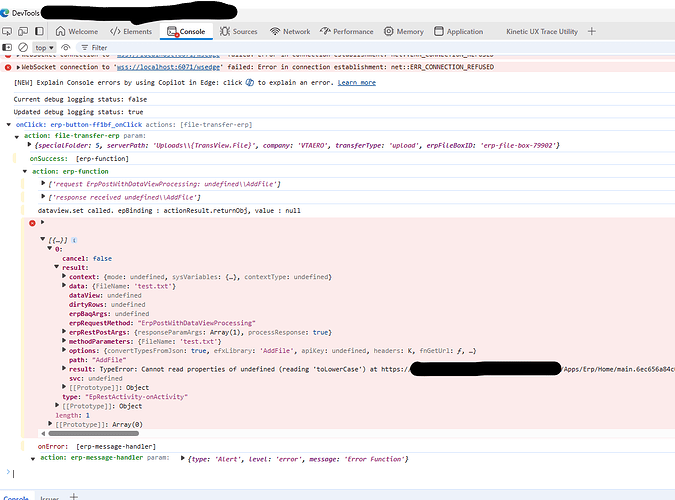Click the left arrow of horizontal scrollbar
Screen dimensions: 675x500
(x=43, y=434)
